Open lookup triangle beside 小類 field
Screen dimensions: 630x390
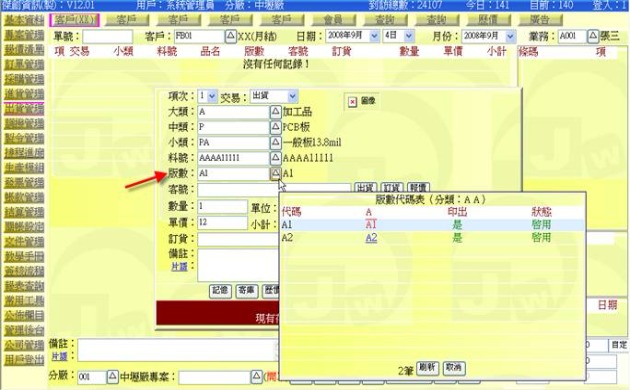pos(275,142)
